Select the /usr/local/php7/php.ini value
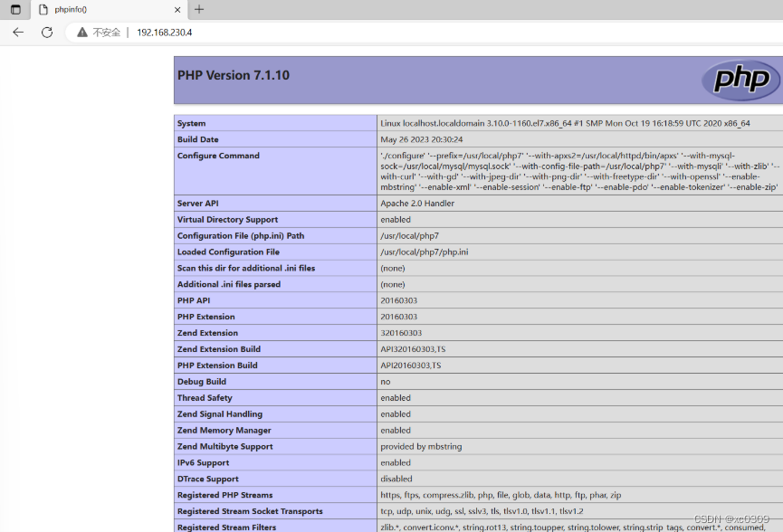This screenshot has width=783, height=532. (425, 252)
